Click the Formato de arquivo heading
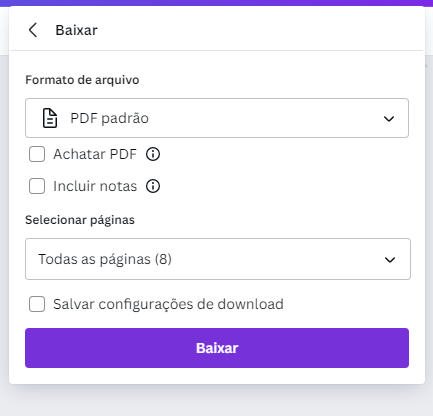Viewport: 433px width, 416px height. point(82,80)
